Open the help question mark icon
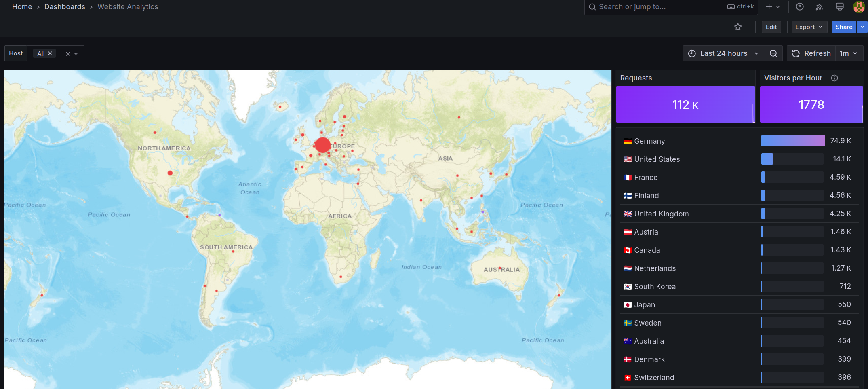Viewport: 868px width, 389px height. pos(799,7)
